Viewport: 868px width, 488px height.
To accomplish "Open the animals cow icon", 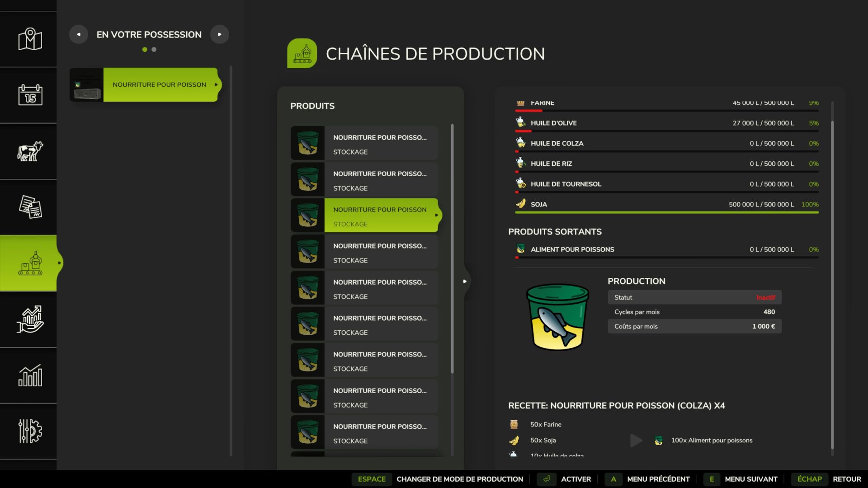I will tap(30, 151).
